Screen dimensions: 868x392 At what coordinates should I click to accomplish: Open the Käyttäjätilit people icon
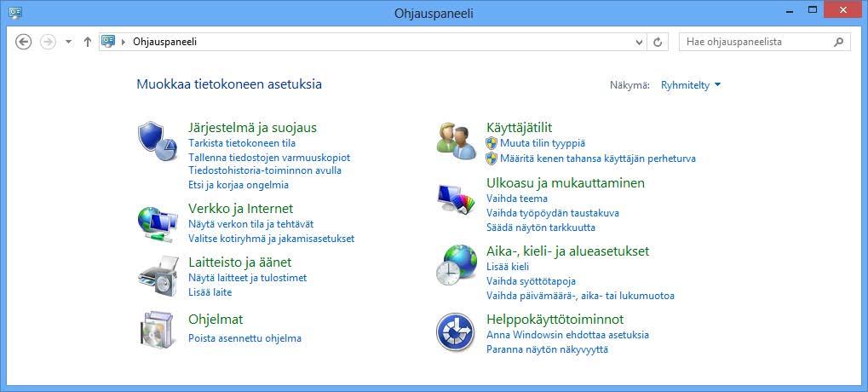click(456, 141)
